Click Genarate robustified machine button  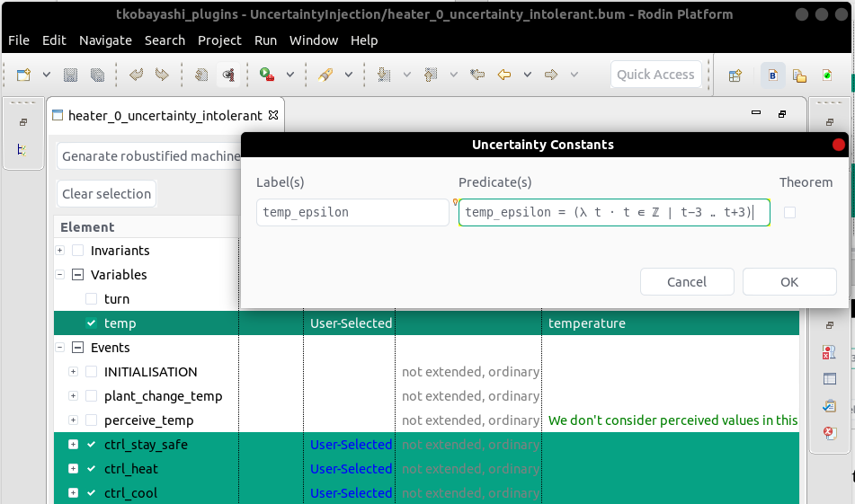click(x=150, y=156)
